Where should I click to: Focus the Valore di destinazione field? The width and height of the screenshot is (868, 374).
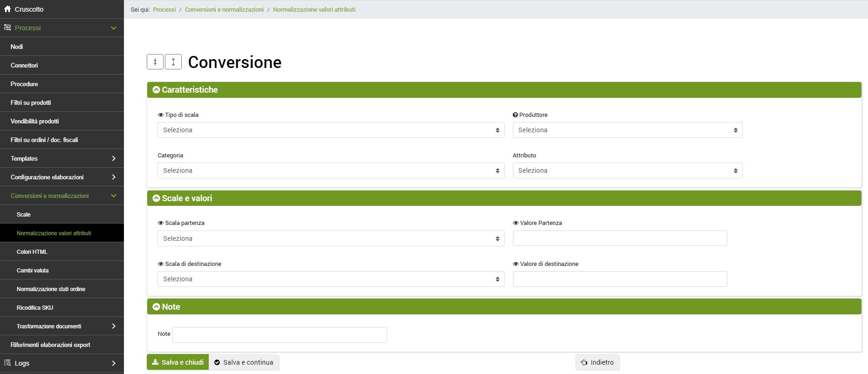(620, 279)
